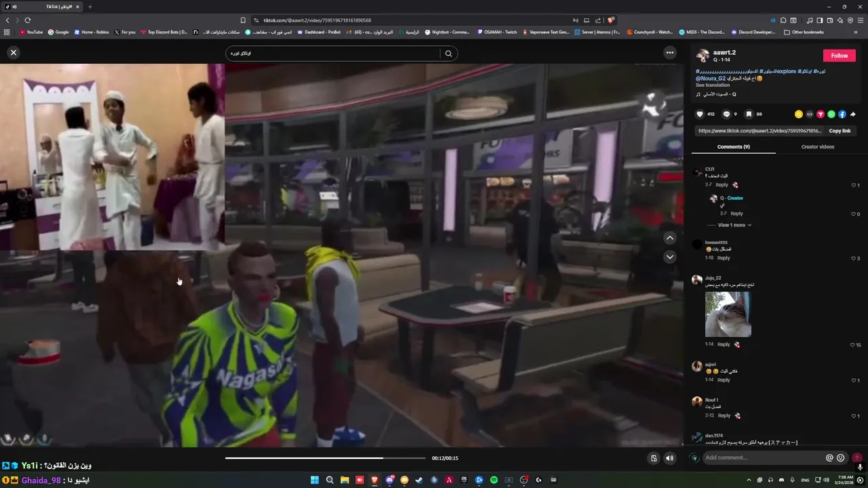Seek using the video progress bar
This screenshot has width=868, height=488.
[325, 458]
